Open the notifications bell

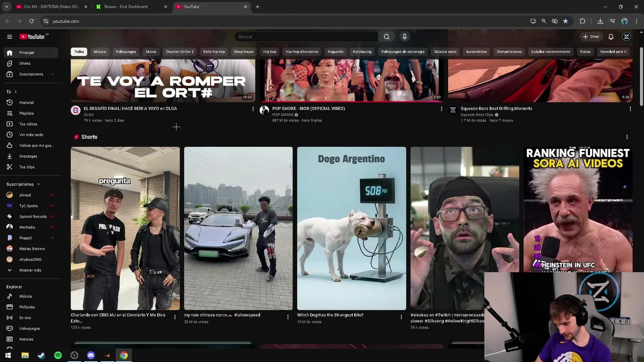tap(611, 37)
